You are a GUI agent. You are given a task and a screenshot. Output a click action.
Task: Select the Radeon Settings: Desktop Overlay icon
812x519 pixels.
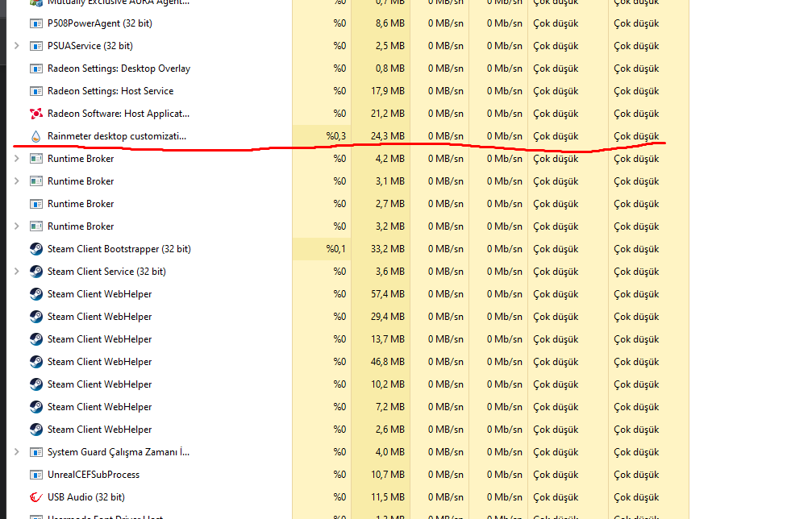[35, 69]
